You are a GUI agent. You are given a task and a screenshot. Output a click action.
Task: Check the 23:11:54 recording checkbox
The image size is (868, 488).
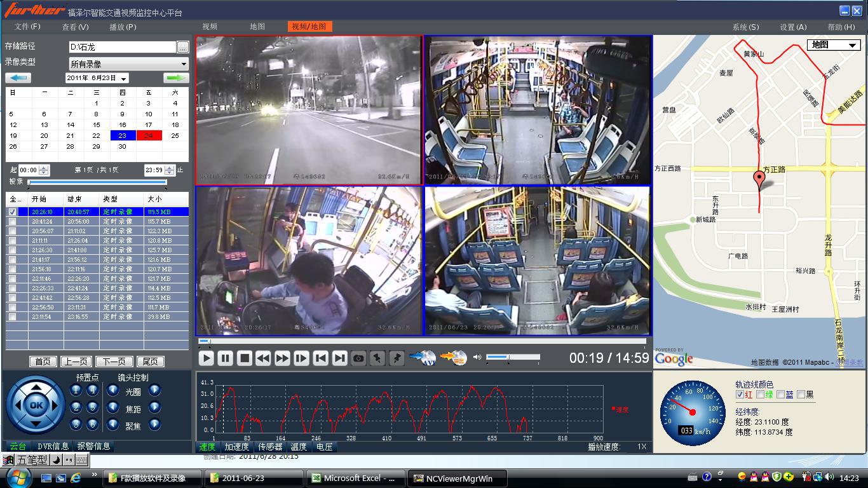pos(12,317)
